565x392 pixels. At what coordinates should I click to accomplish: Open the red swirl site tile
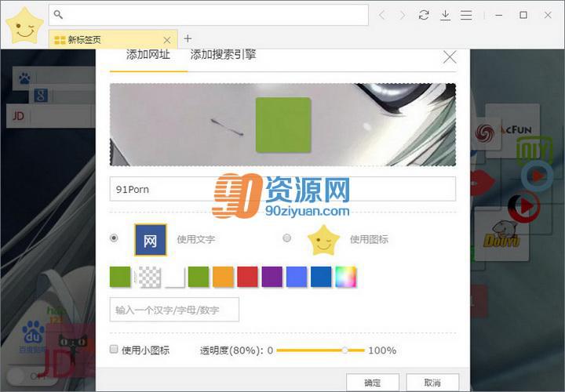pyautogui.click(x=485, y=132)
